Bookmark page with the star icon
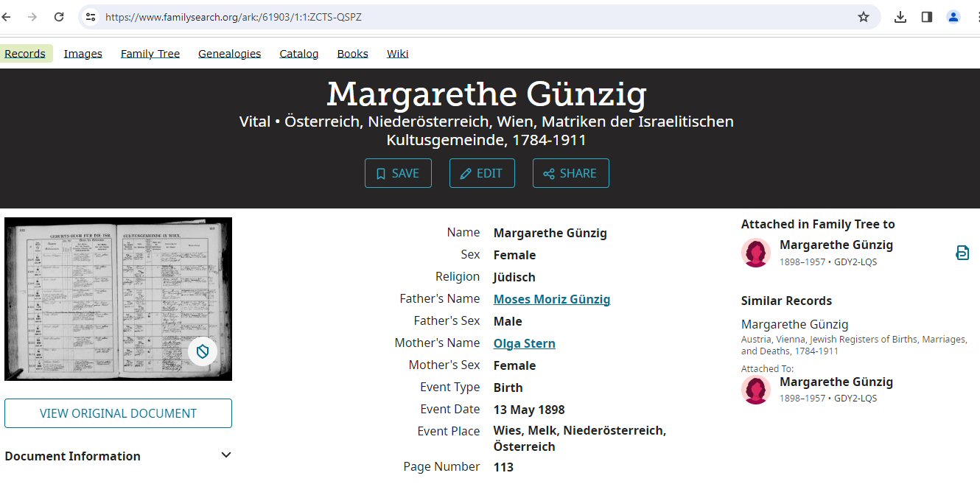The image size is (980, 484). click(x=864, y=17)
